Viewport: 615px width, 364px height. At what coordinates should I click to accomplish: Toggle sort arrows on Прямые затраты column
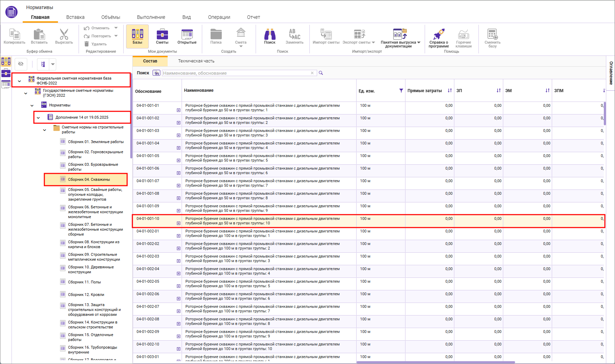tap(449, 91)
